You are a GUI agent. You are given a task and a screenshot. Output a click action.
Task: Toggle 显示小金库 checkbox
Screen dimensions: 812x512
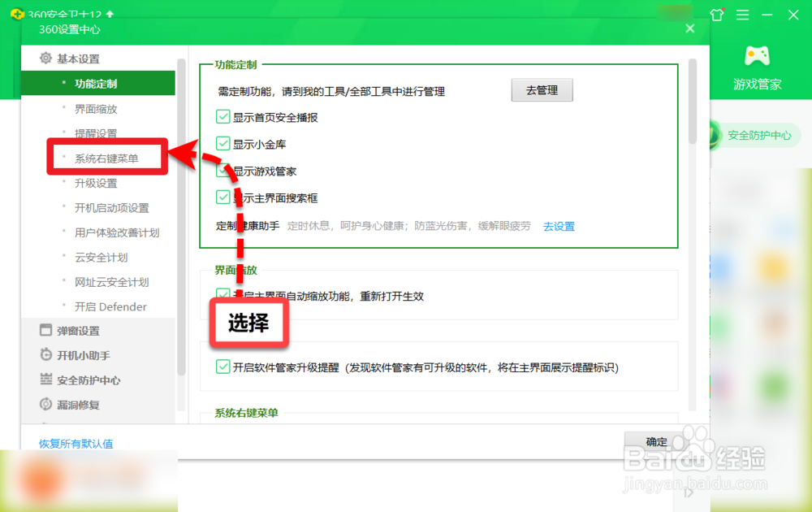[x=222, y=144]
